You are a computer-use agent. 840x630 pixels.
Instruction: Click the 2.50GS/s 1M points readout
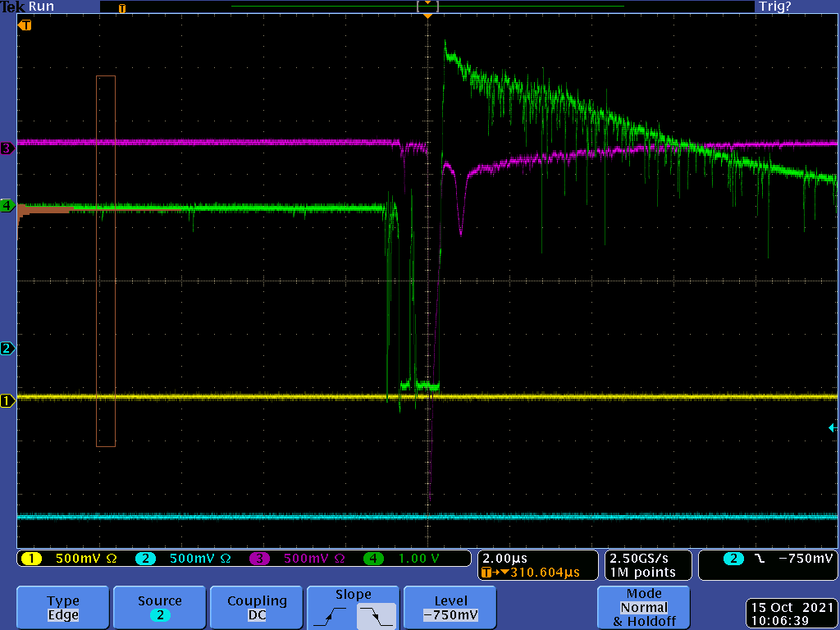coord(647,565)
